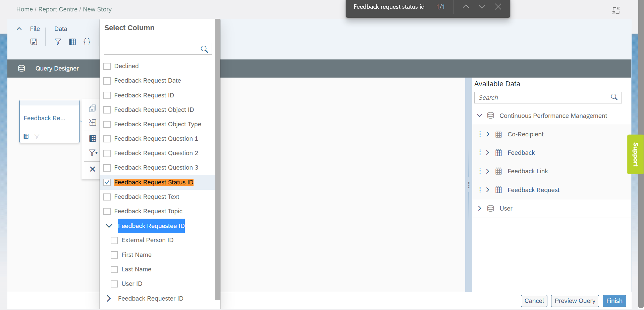Click the Finish button

614,301
